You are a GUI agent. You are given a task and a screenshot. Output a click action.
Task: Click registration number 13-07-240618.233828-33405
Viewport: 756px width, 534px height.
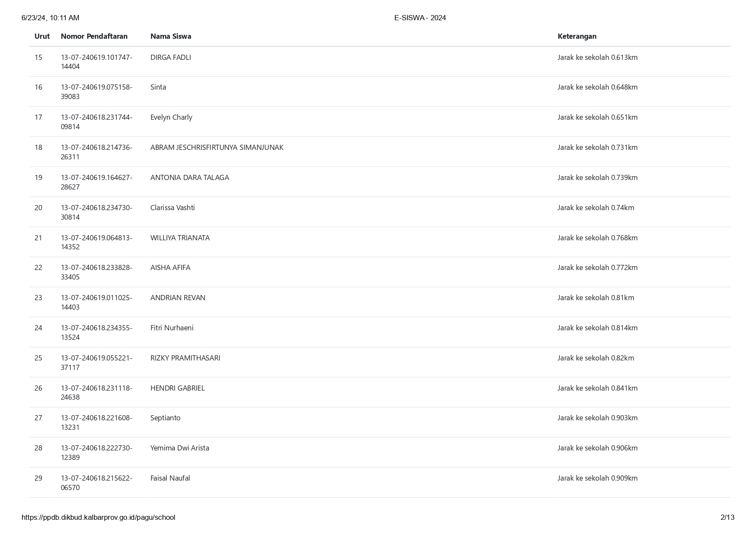97,272
